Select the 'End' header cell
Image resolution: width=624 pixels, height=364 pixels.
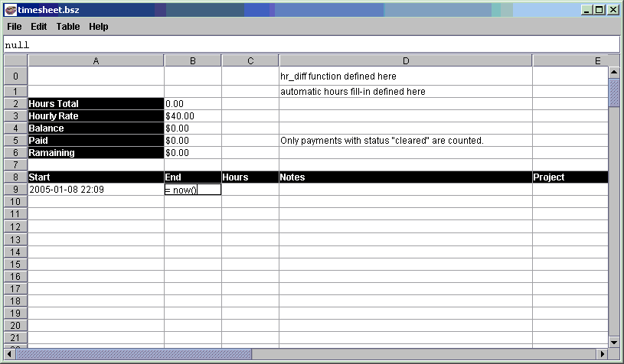point(193,177)
